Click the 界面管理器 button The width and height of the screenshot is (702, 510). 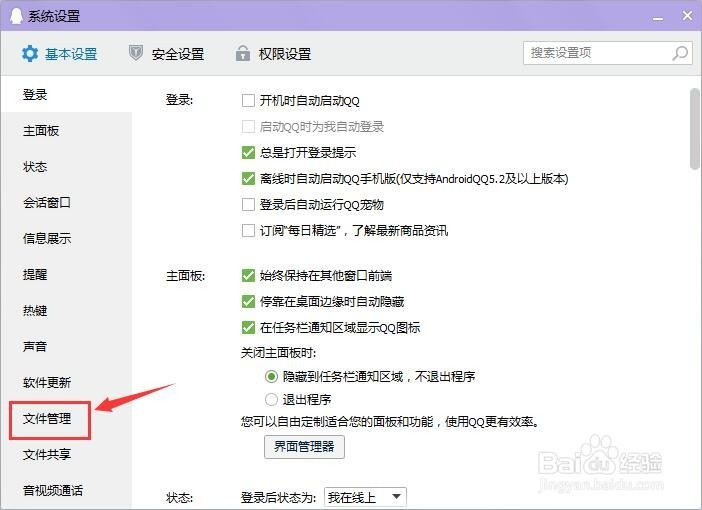[304, 447]
